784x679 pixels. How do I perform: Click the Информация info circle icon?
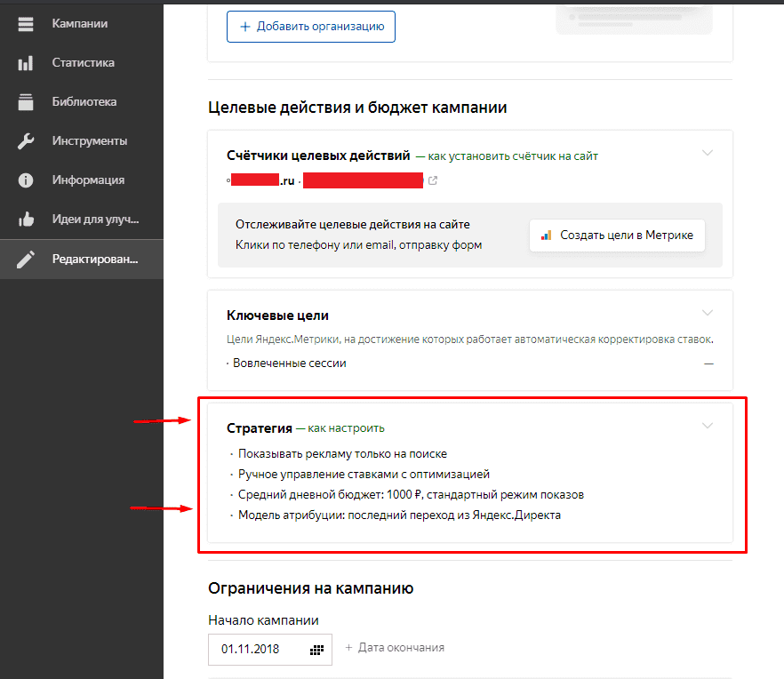click(x=26, y=180)
